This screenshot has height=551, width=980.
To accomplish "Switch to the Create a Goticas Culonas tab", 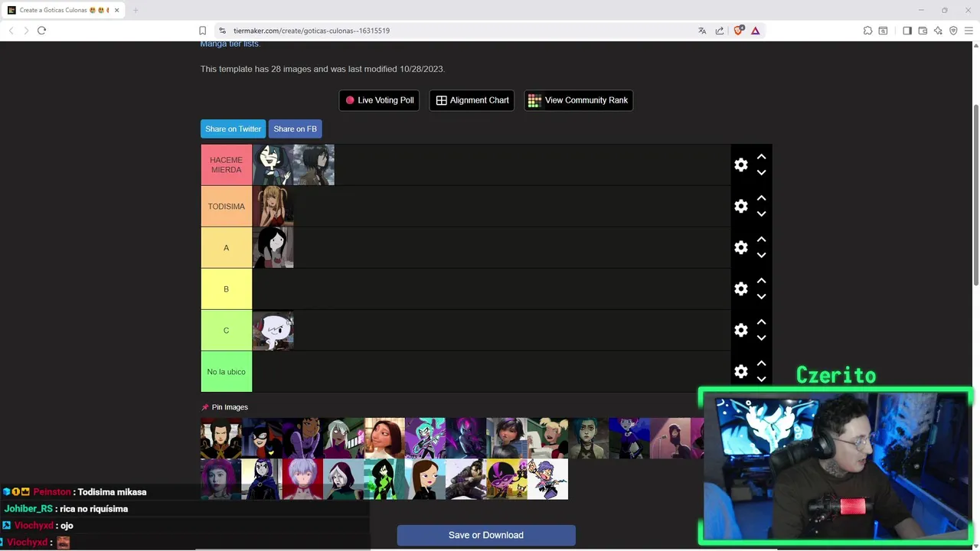I will point(64,10).
